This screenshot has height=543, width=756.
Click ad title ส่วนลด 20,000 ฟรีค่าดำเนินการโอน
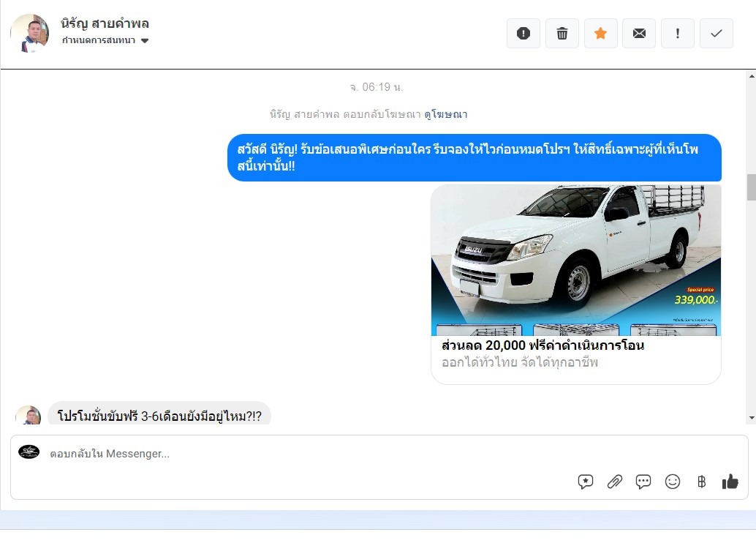coord(543,345)
